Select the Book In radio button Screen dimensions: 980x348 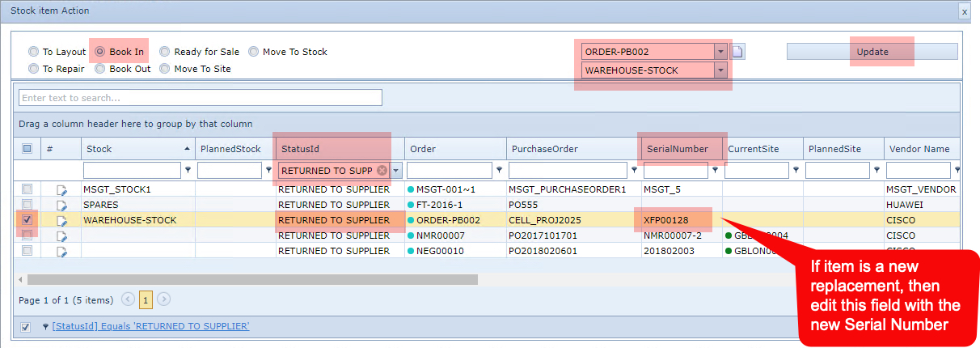tap(100, 52)
